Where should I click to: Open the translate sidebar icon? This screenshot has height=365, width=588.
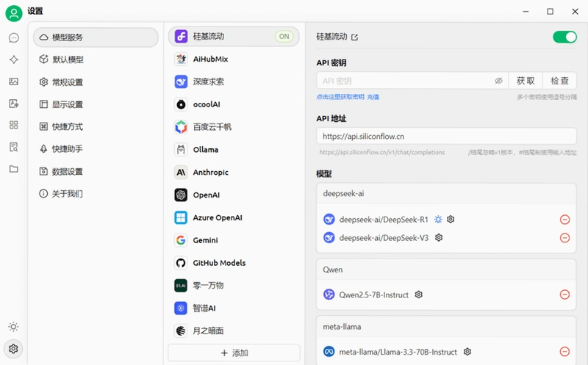click(x=14, y=104)
